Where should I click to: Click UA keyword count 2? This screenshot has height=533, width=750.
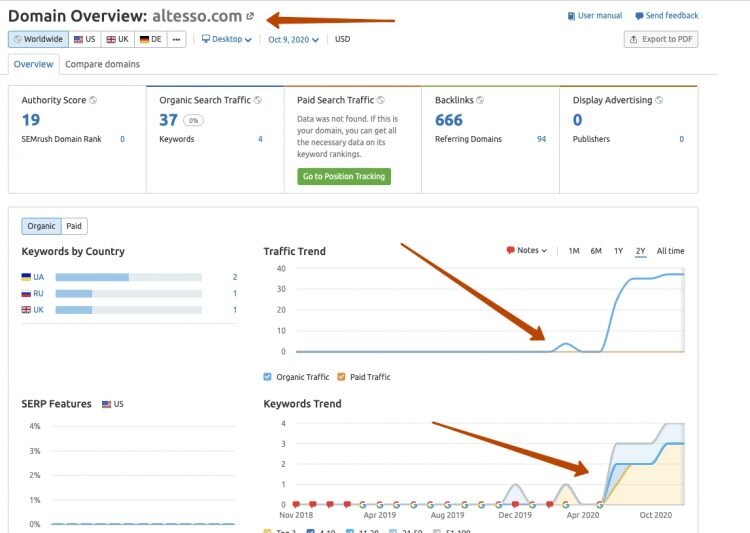tap(235, 277)
